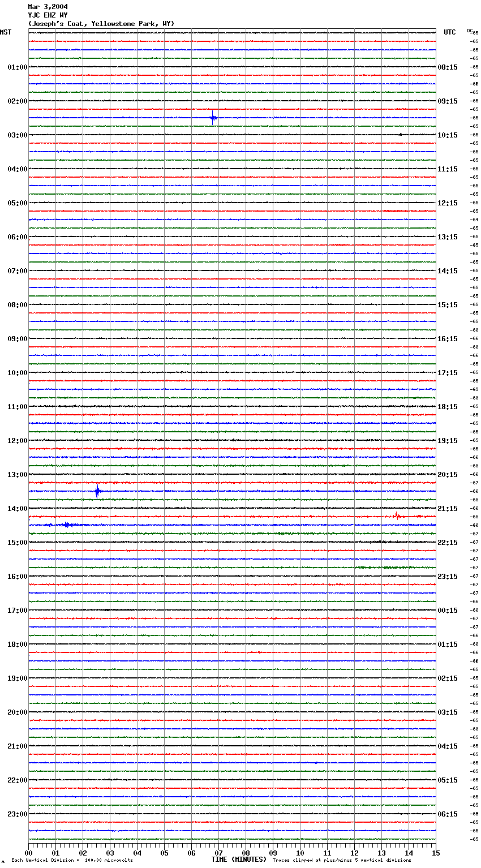Click the blue seismic burst in the 02:30 trace
Image resolution: width=481 pixels, height=868 pixels.
[x=213, y=118]
